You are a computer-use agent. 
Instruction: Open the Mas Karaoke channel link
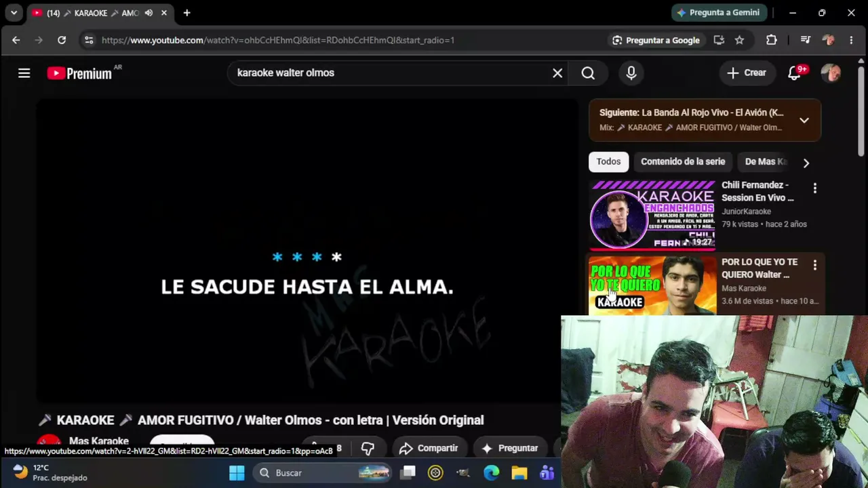(99, 441)
